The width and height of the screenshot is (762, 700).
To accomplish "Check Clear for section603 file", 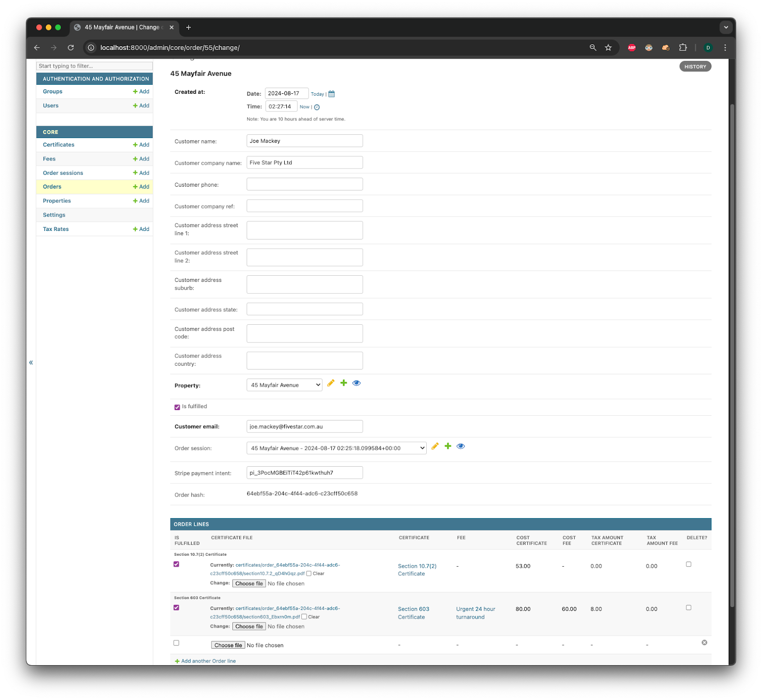I will (304, 617).
